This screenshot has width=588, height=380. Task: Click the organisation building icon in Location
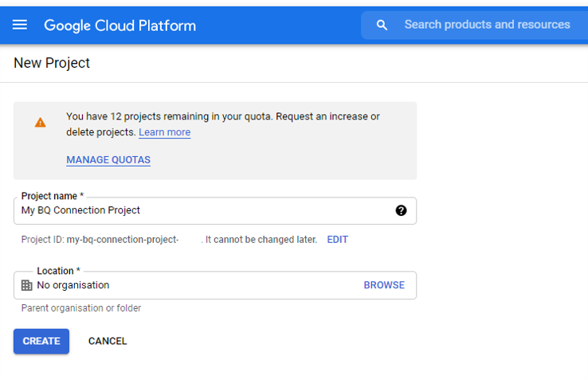pyautogui.click(x=26, y=285)
